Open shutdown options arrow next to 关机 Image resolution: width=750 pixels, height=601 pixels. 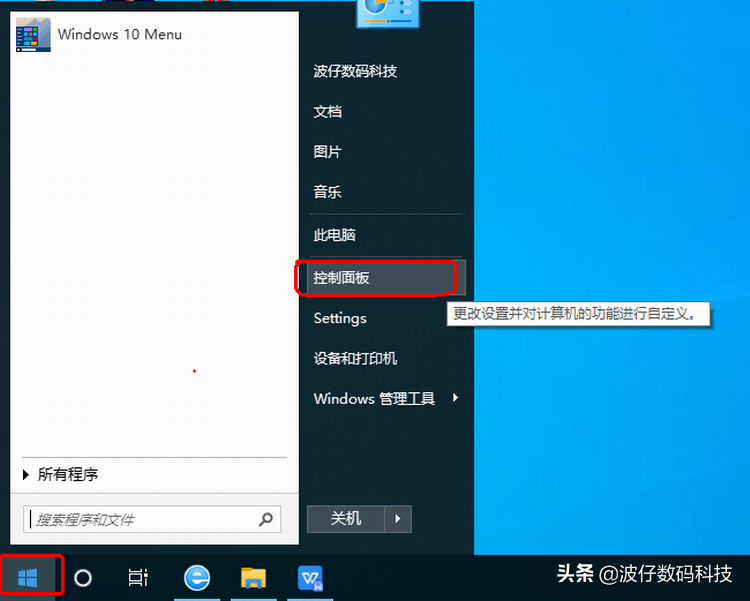(398, 519)
